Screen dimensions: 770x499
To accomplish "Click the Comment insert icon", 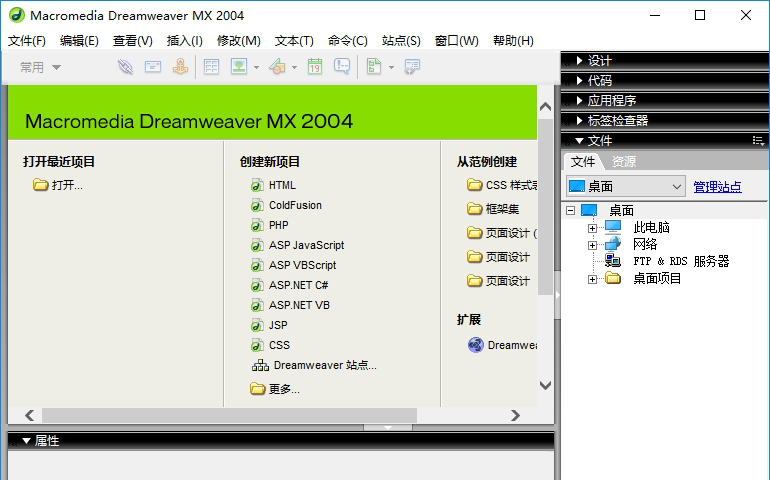I will tap(342, 66).
